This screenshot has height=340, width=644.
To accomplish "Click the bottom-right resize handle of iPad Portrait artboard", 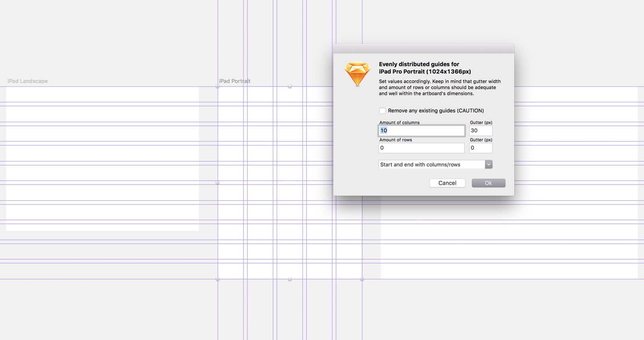I will coord(362,279).
